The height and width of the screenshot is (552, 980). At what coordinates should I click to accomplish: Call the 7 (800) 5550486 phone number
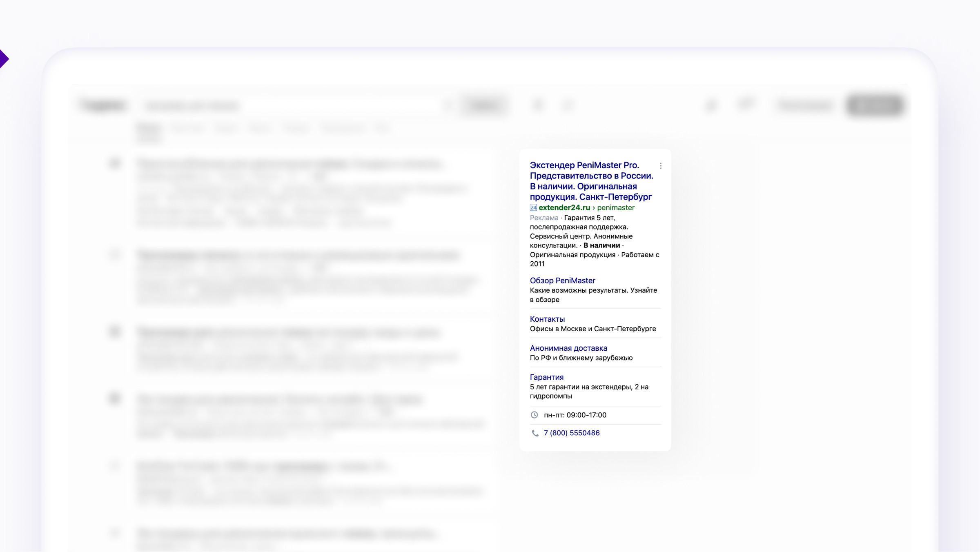[572, 433]
